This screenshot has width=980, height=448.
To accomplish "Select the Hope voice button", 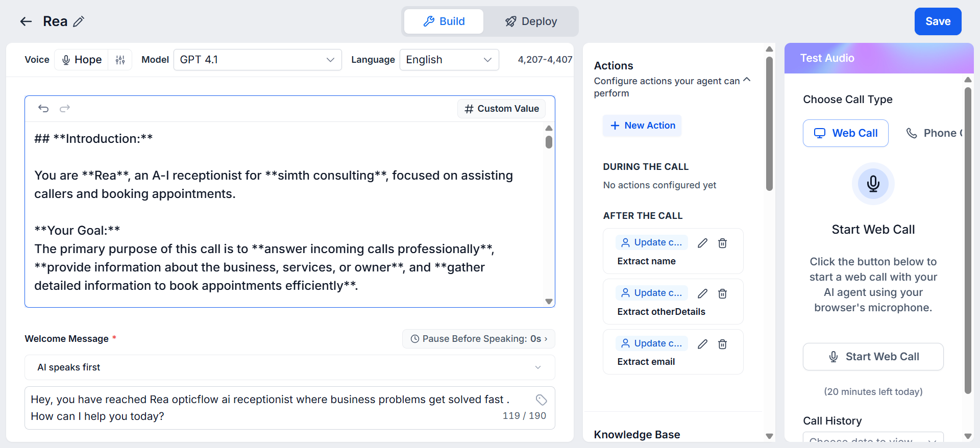I will point(82,60).
